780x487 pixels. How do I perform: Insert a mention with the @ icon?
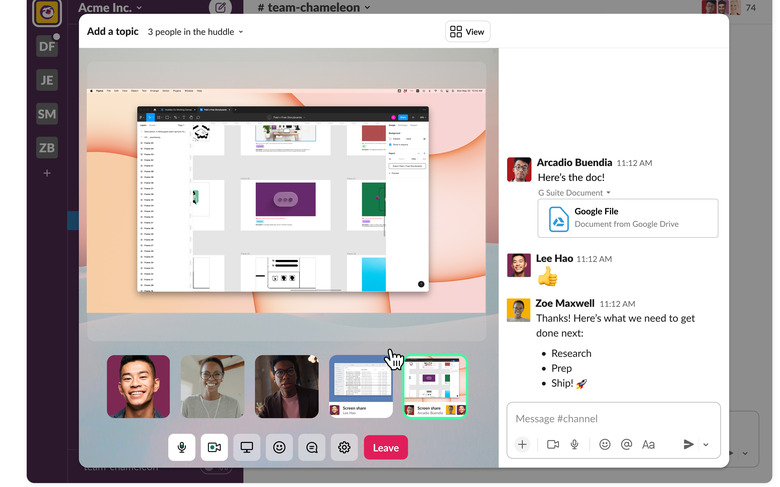pyautogui.click(x=626, y=444)
